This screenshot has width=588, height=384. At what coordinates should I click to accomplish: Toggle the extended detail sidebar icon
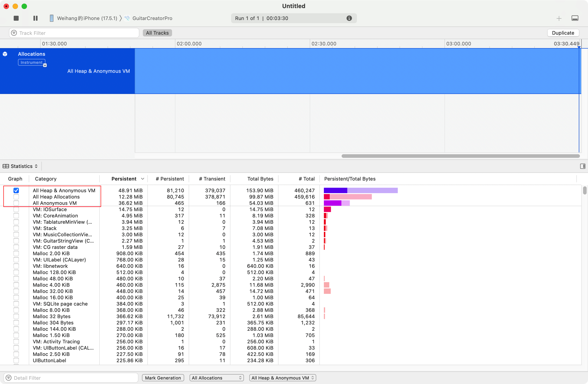pyautogui.click(x=583, y=166)
